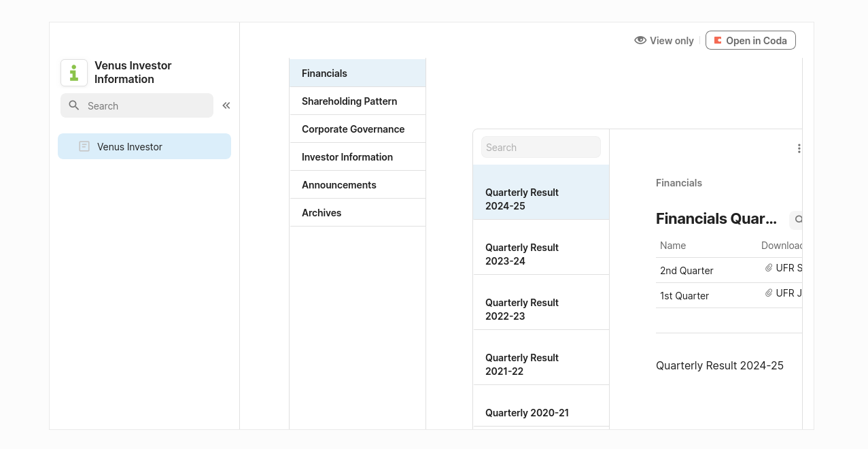This screenshot has width=868, height=449.
Task: Click the 2nd Quarter name cell
Action: point(687,270)
